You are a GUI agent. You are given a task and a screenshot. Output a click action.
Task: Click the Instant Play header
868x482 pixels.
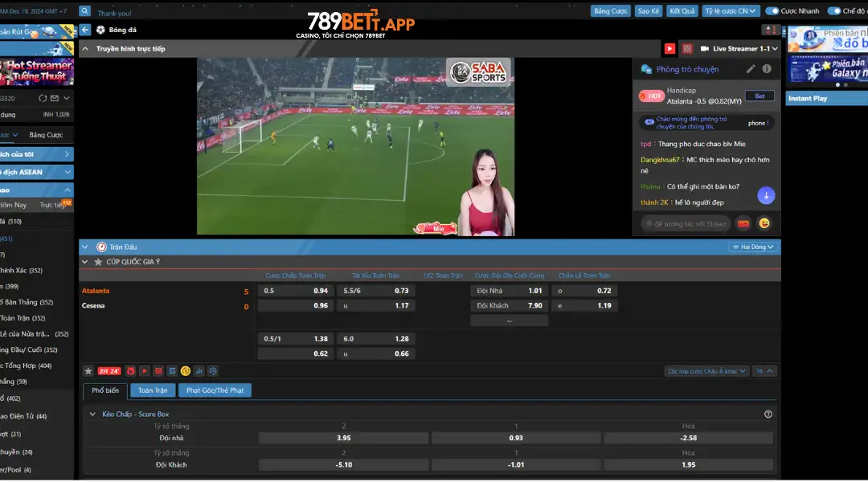[x=826, y=99]
